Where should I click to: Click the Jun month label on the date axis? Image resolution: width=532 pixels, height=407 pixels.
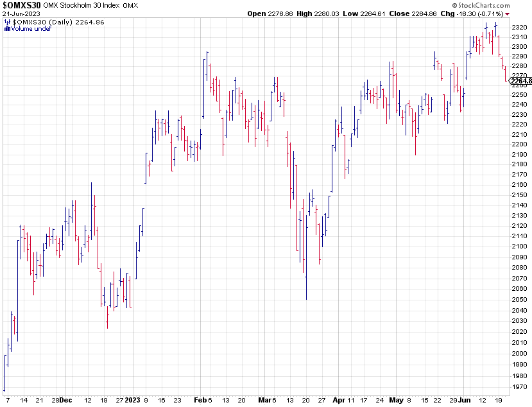(x=464, y=400)
